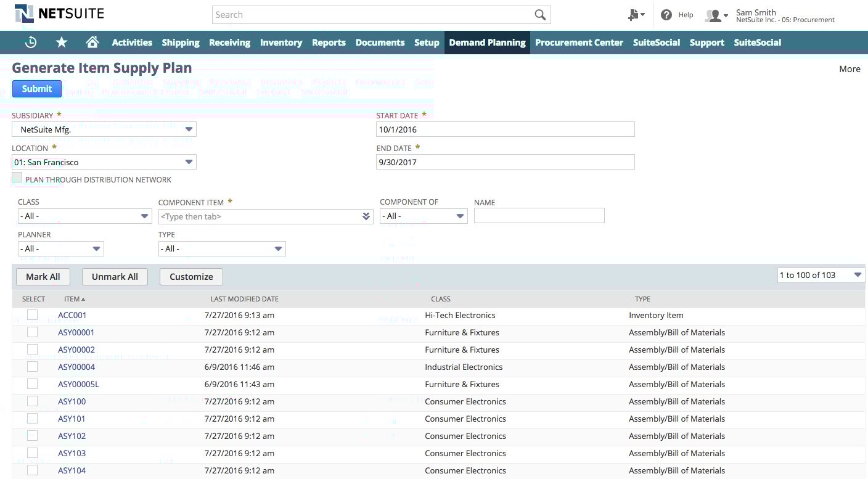Open the Class filter dropdown
This screenshot has height=479, width=868.
85,216
